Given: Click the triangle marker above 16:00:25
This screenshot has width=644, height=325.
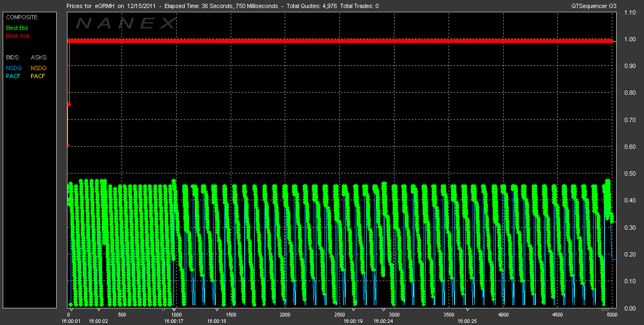Looking at the screenshot, I should click(x=468, y=309).
